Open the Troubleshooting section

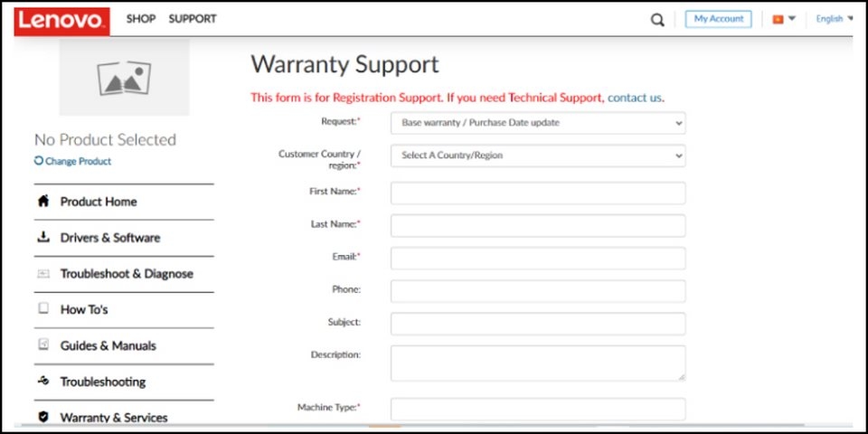[103, 382]
